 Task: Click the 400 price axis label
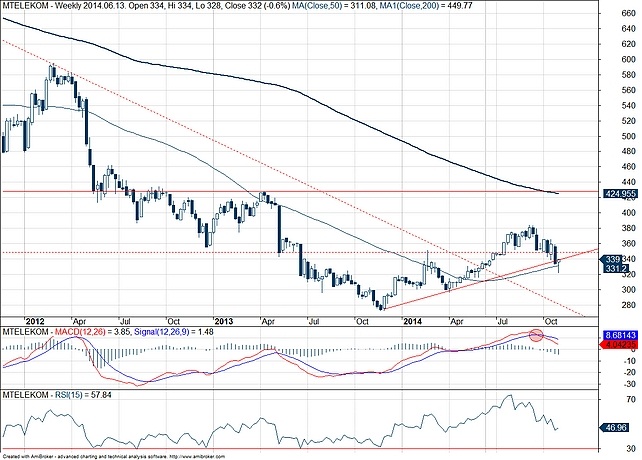coord(628,213)
